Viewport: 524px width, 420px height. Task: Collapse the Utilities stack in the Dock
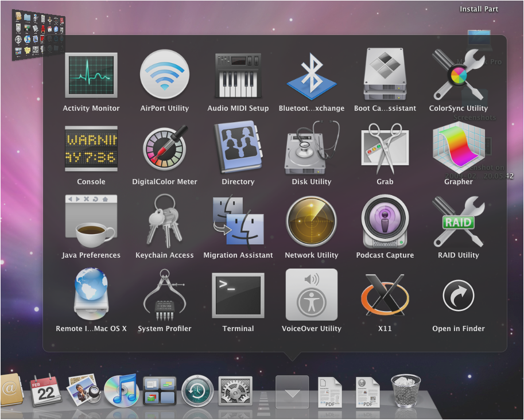click(x=292, y=392)
